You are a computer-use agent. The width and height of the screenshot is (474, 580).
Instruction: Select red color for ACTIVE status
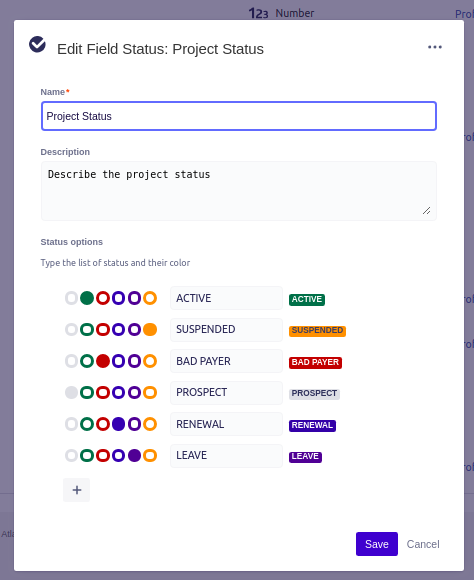click(x=103, y=298)
